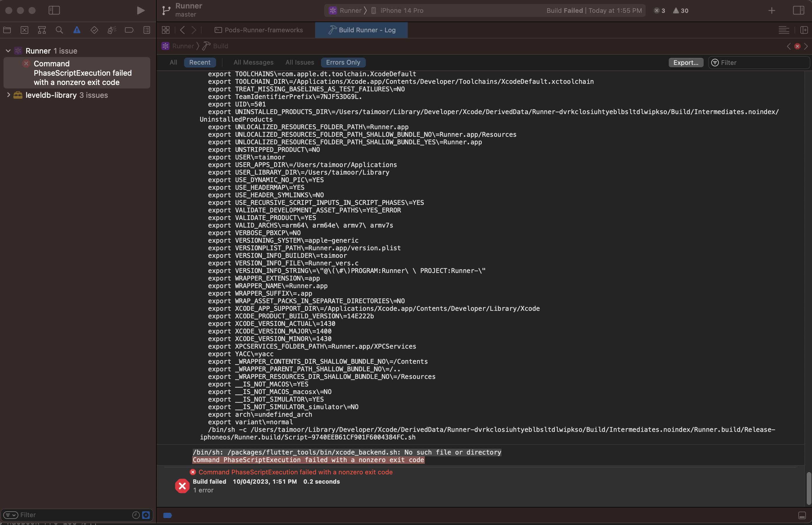
Task: Open the find navigator magnifier
Action: click(59, 30)
